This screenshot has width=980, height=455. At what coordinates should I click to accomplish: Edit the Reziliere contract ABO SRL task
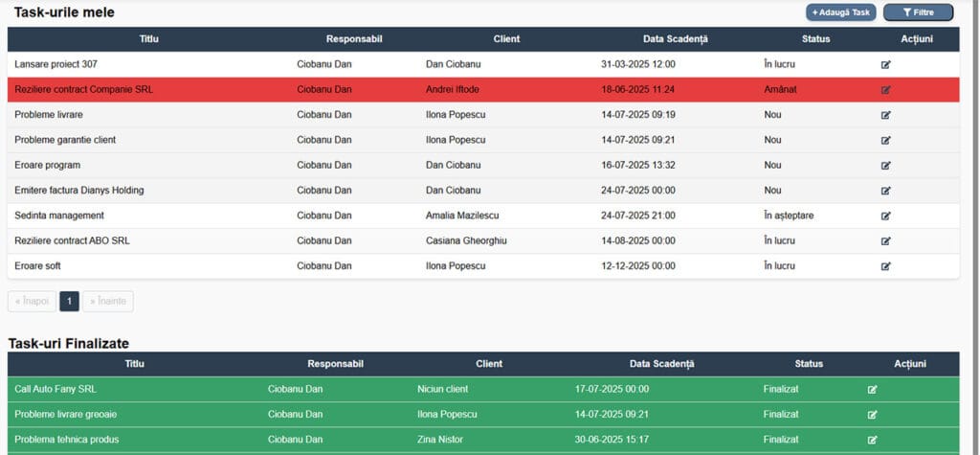885,241
